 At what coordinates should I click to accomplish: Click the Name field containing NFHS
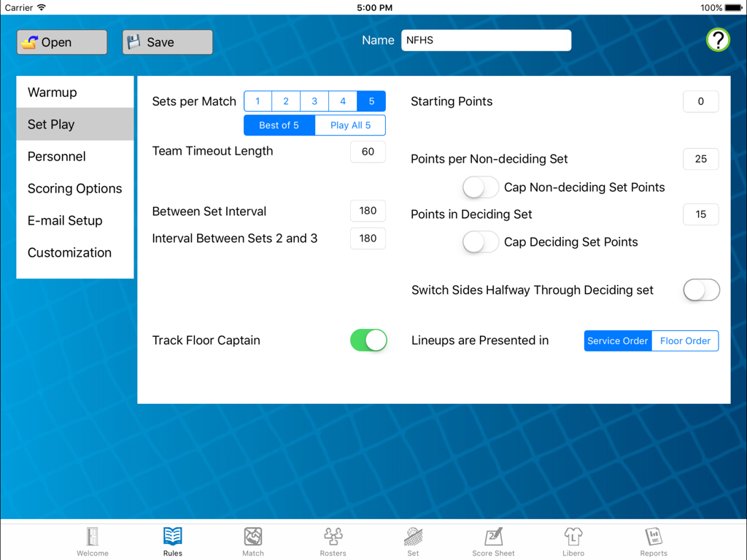(x=486, y=40)
